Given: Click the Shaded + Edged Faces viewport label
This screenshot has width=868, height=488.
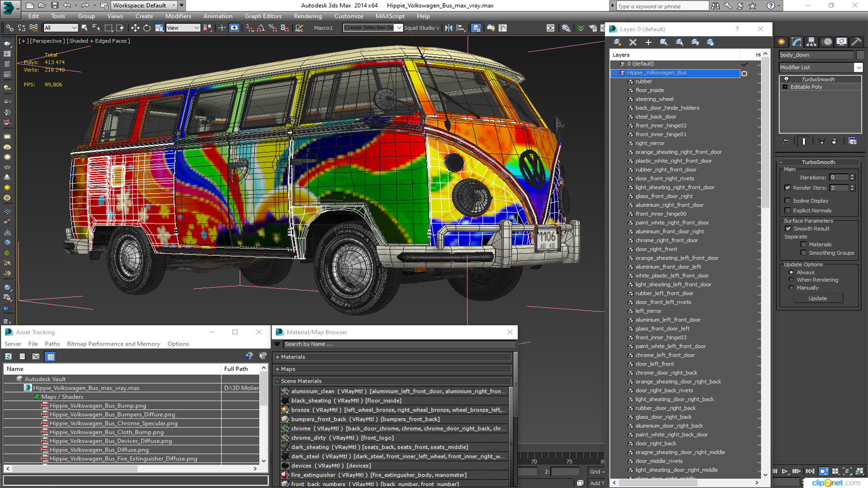Looking at the screenshot, I should 98,41.
